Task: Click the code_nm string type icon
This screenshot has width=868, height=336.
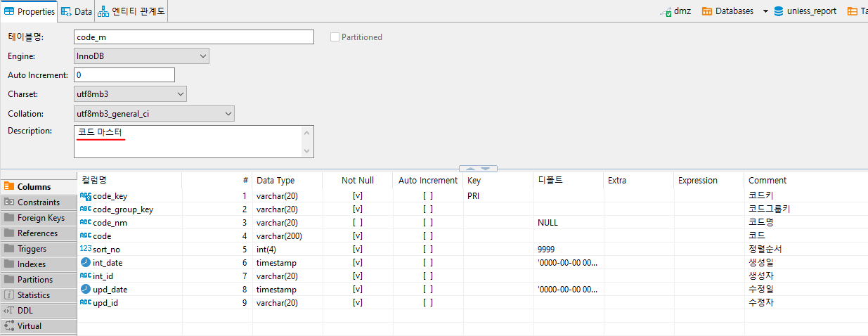Action: (86, 223)
